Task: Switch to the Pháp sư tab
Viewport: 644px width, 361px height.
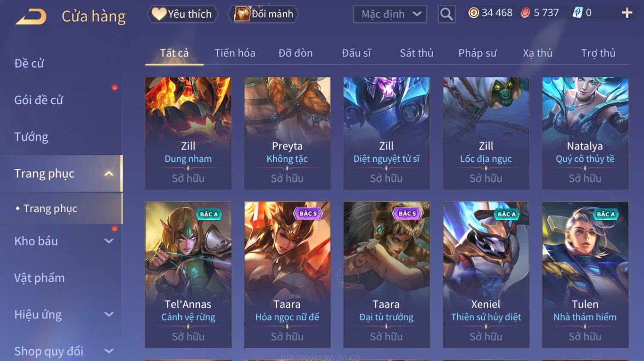Action: (x=477, y=53)
